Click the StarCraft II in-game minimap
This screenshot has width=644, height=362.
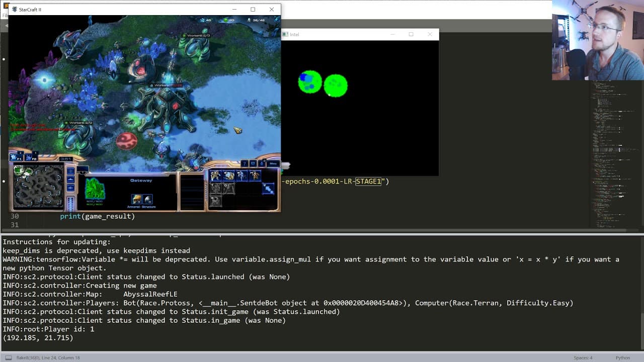[x=38, y=187]
